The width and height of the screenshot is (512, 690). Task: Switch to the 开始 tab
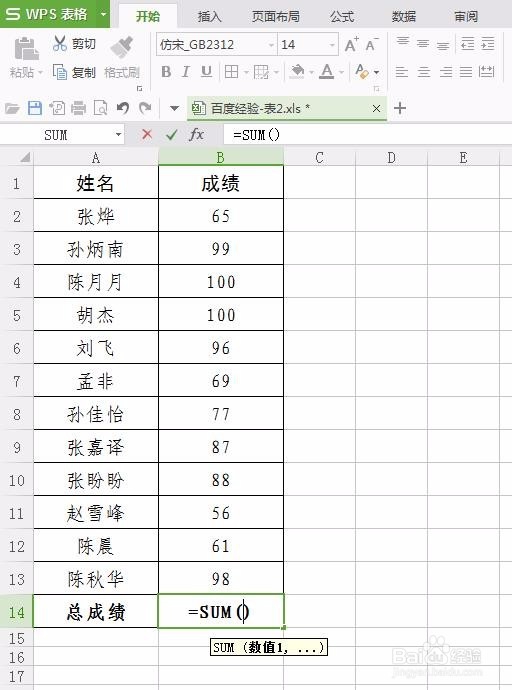148,16
